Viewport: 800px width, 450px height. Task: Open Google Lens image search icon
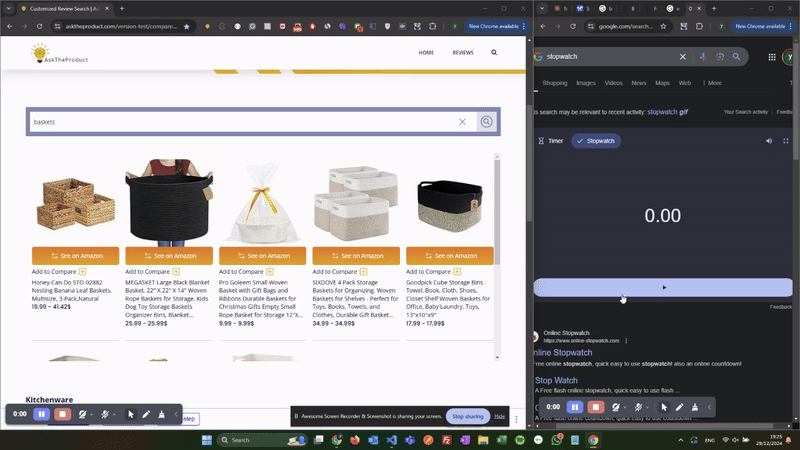(720, 57)
